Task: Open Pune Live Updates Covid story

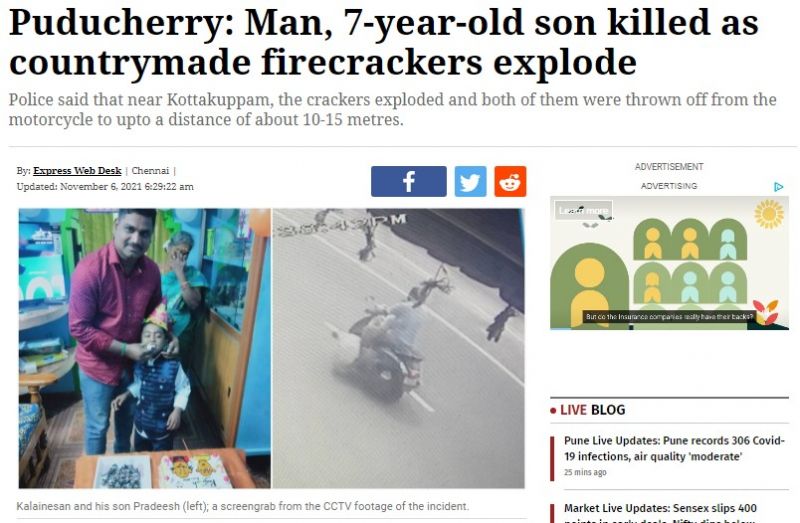Action: (674, 448)
